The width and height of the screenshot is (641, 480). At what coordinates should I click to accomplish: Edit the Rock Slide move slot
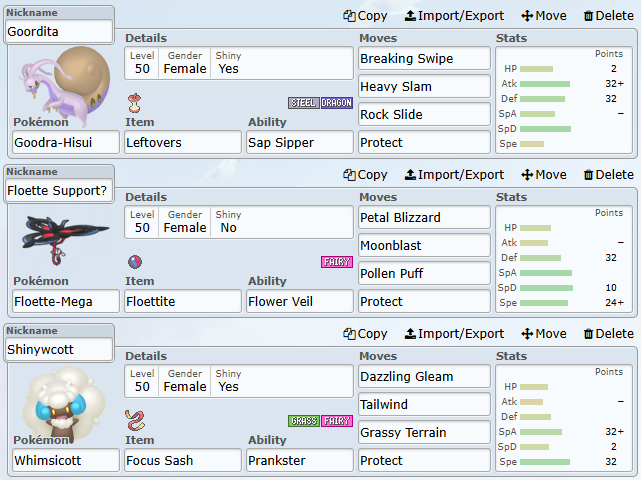(x=424, y=114)
